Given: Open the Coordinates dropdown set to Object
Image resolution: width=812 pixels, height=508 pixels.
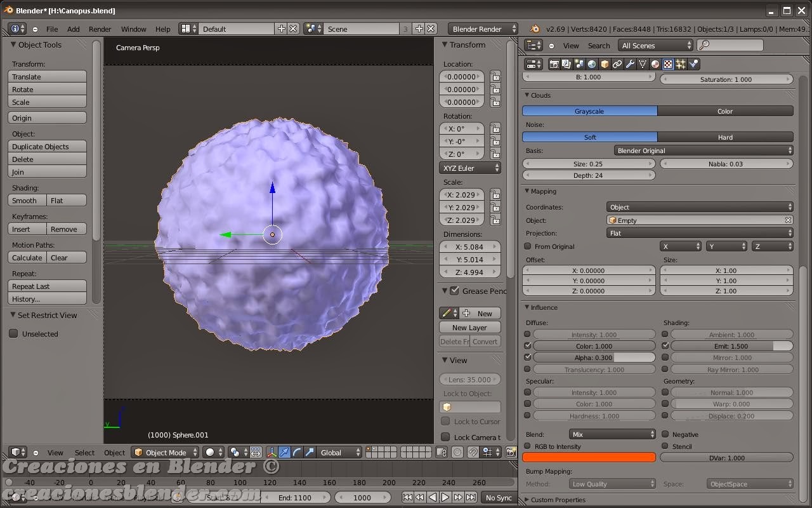Looking at the screenshot, I should point(700,206).
